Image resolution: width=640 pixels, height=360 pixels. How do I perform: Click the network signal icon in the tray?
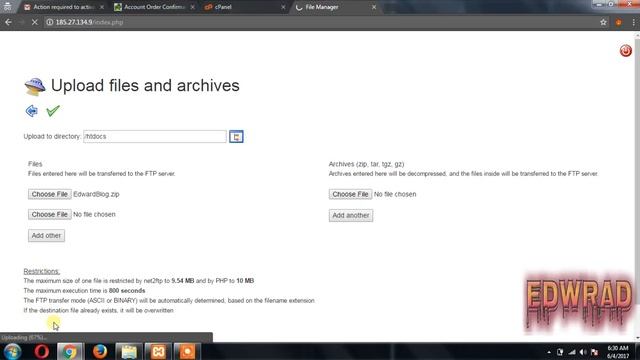point(572,352)
